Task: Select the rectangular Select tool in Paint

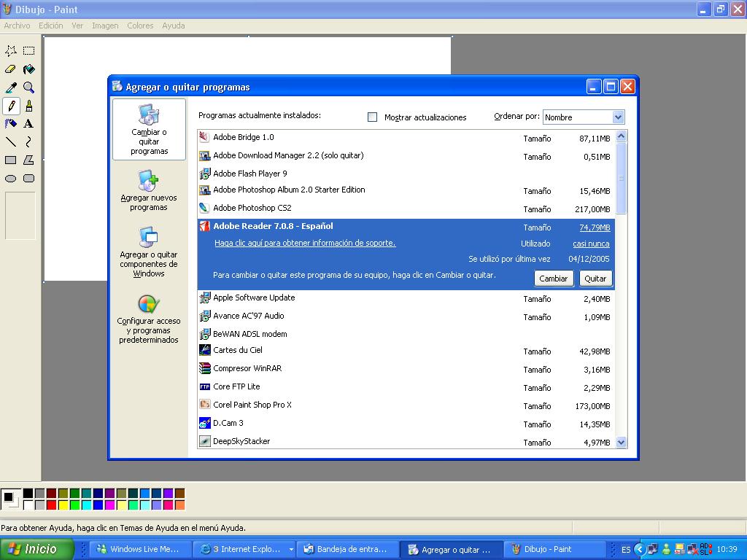Action: pos(29,50)
